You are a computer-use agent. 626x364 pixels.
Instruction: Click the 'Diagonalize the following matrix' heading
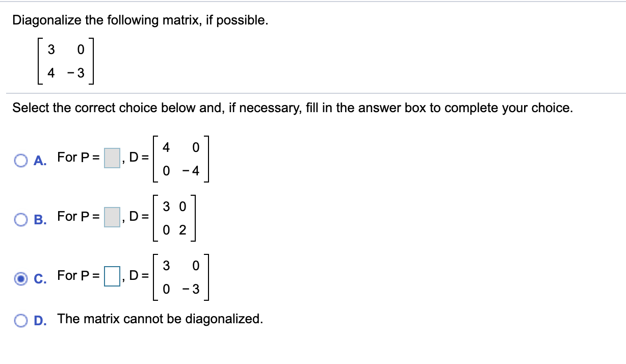coord(140,20)
